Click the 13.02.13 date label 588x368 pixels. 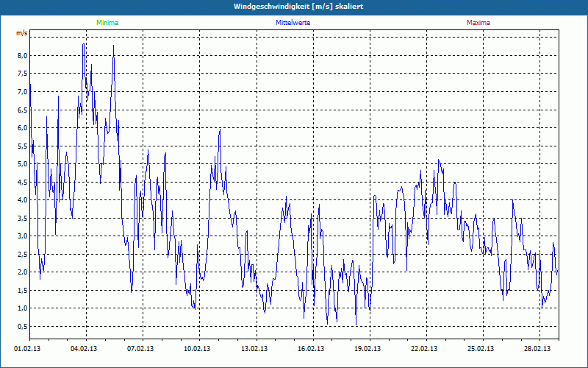[x=254, y=348]
